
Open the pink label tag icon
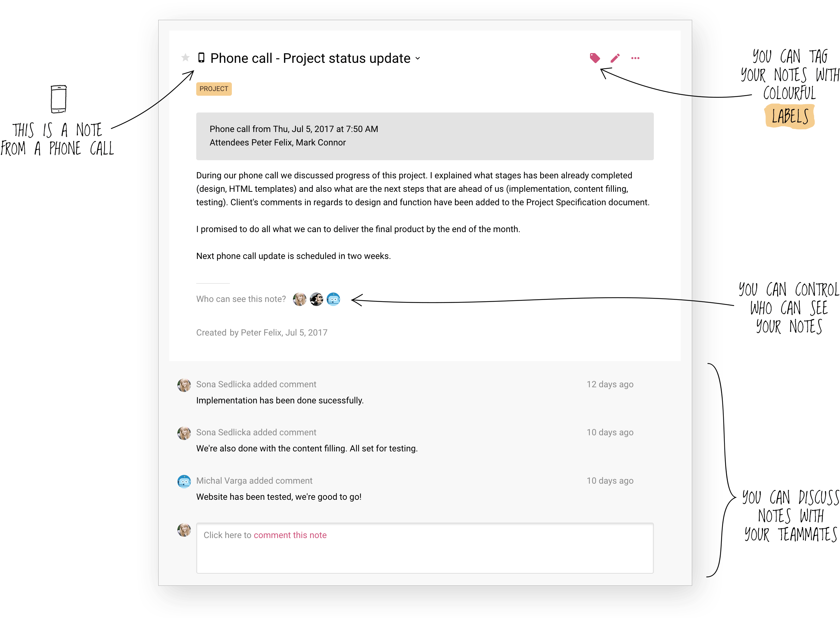pos(594,58)
